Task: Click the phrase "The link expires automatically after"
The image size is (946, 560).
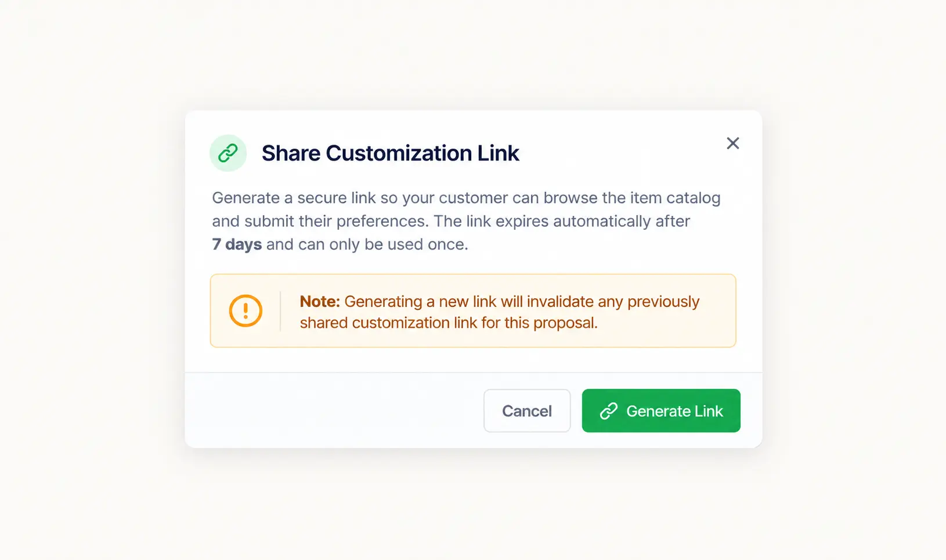Action: [562, 221]
